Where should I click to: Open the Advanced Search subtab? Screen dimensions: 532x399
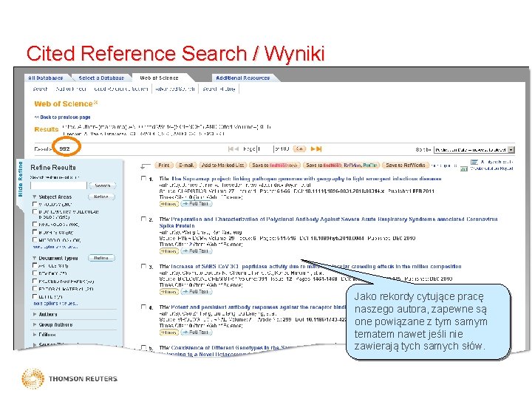[x=175, y=89]
